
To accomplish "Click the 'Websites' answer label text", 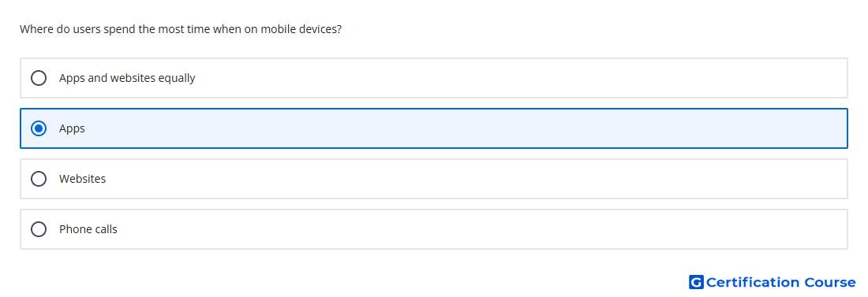I will [83, 179].
